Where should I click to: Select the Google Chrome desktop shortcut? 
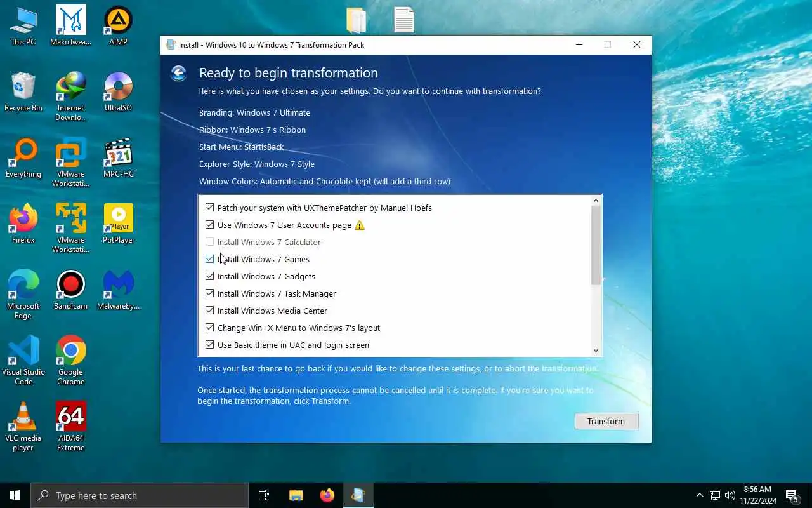[x=71, y=361]
